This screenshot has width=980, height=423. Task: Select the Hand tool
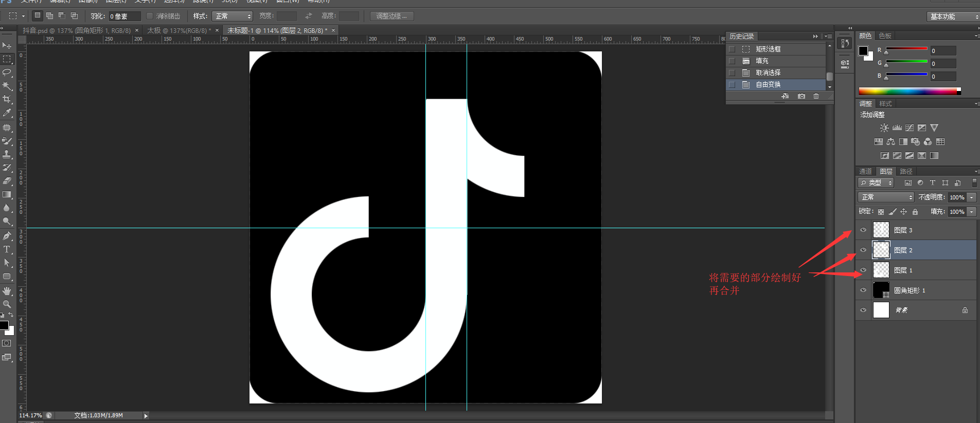7,291
